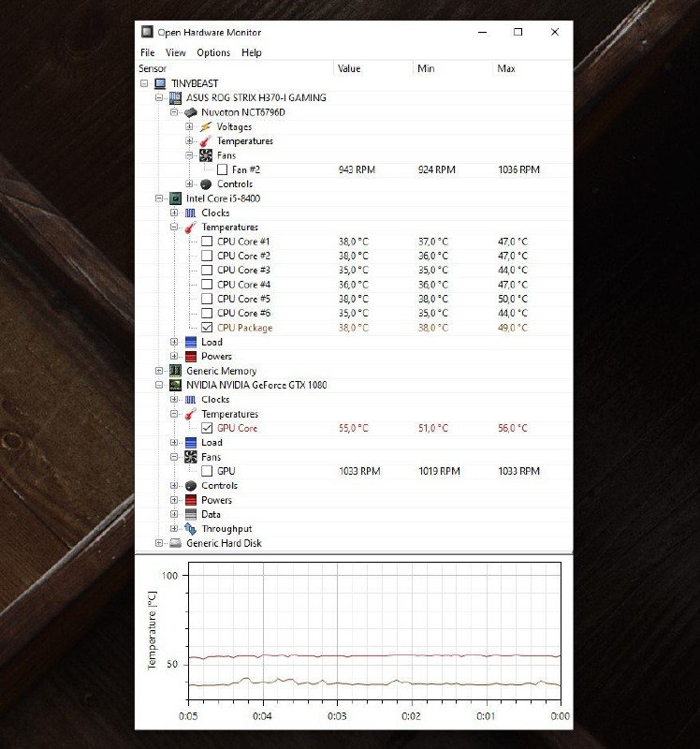Screen dimensions: 700x749
Task: Click the NVIDIA Clocks waveform icon
Action: tap(191, 400)
